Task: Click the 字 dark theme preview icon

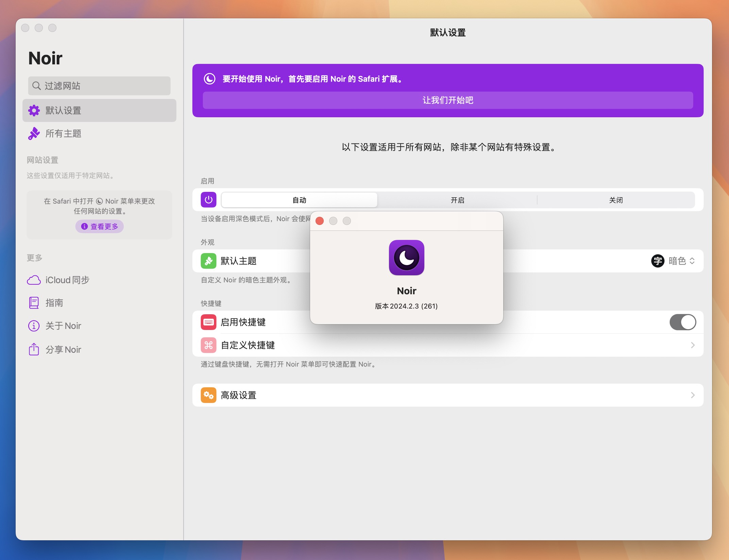Action: click(x=658, y=261)
